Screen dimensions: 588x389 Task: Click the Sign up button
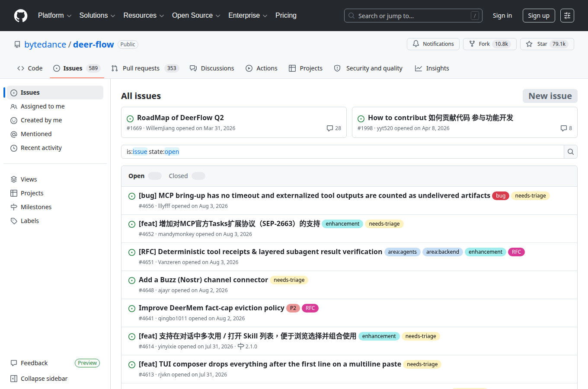click(539, 16)
